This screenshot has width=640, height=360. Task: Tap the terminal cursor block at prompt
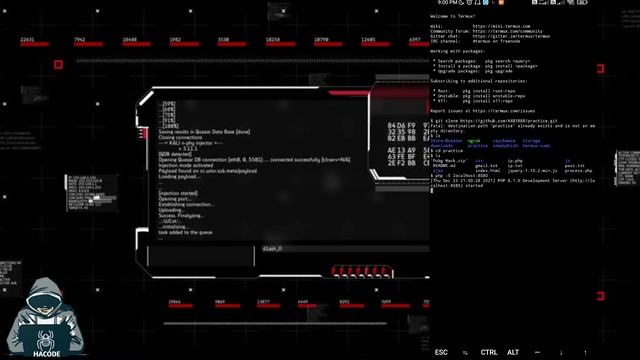click(x=432, y=191)
